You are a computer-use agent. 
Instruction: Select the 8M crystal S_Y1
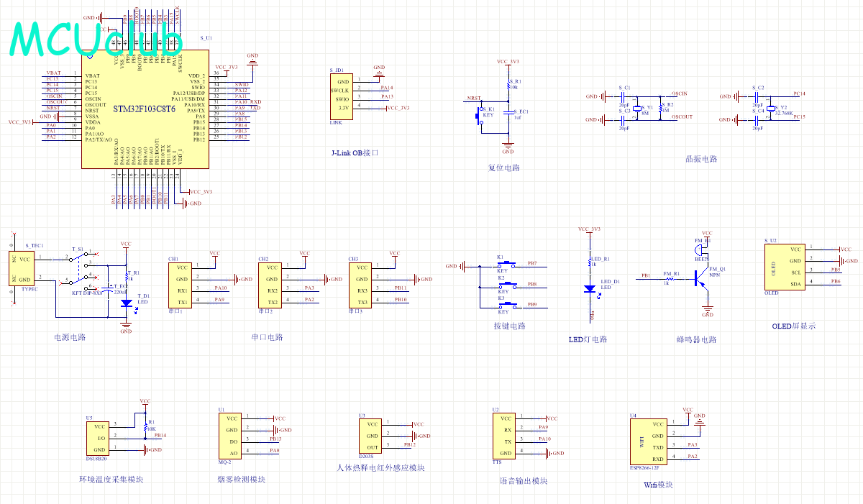[x=636, y=109]
